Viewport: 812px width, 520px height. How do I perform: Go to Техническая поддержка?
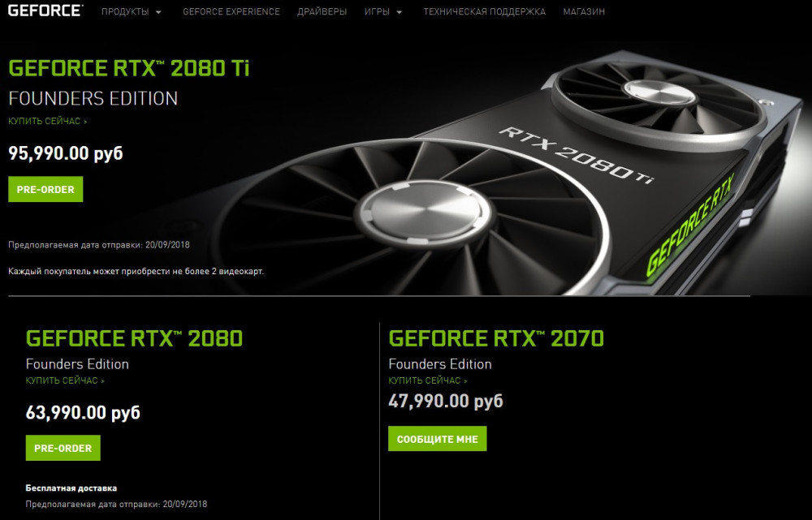(x=484, y=11)
